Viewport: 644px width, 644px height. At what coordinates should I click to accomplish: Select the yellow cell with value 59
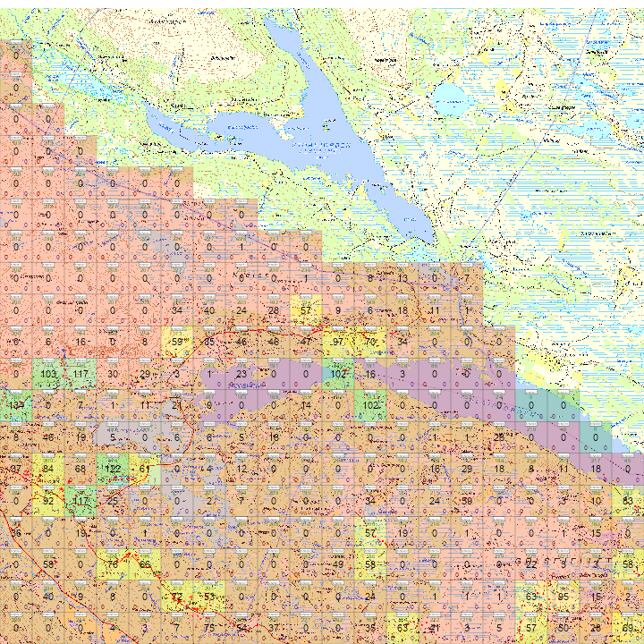(177, 342)
